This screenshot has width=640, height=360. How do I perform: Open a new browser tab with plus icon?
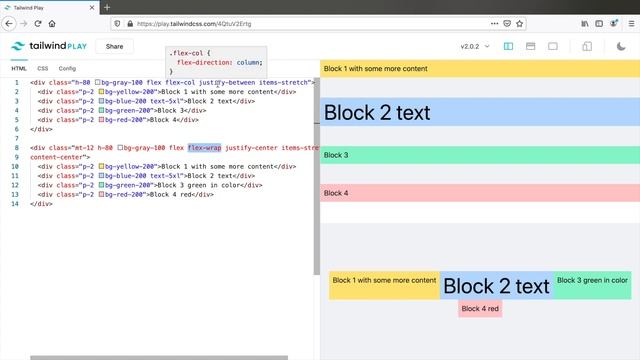click(107, 7)
